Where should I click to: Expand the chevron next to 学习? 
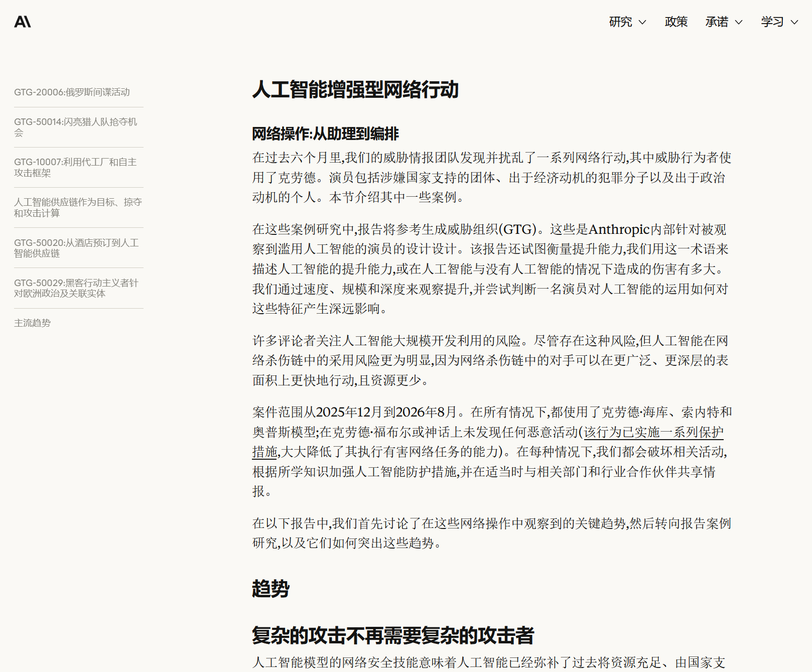click(794, 23)
